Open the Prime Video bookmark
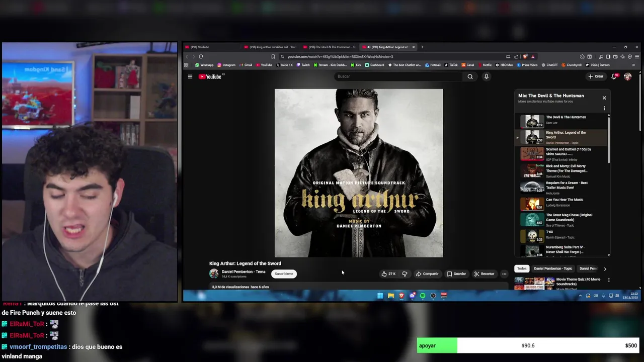The width and height of the screenshot is (644, 362). tap(527, 65)
